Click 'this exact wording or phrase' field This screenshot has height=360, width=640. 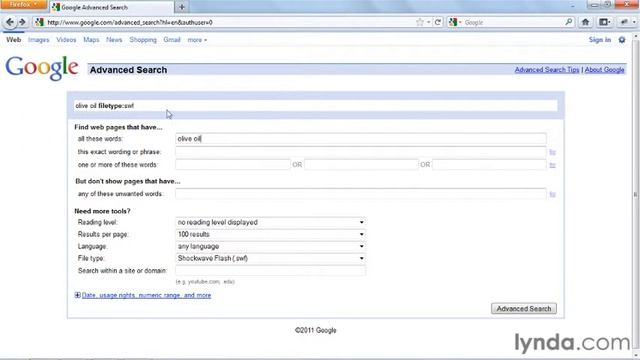point(361,152)
